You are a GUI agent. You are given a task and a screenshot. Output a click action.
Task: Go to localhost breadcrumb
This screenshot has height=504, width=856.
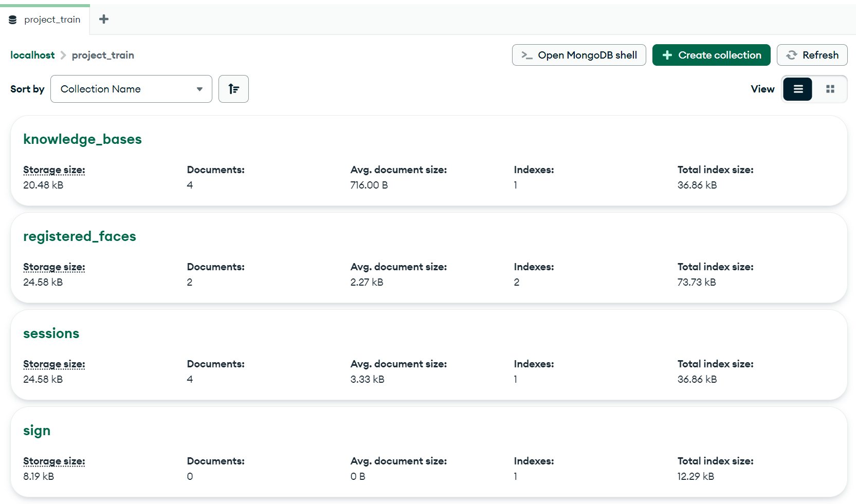32,55
